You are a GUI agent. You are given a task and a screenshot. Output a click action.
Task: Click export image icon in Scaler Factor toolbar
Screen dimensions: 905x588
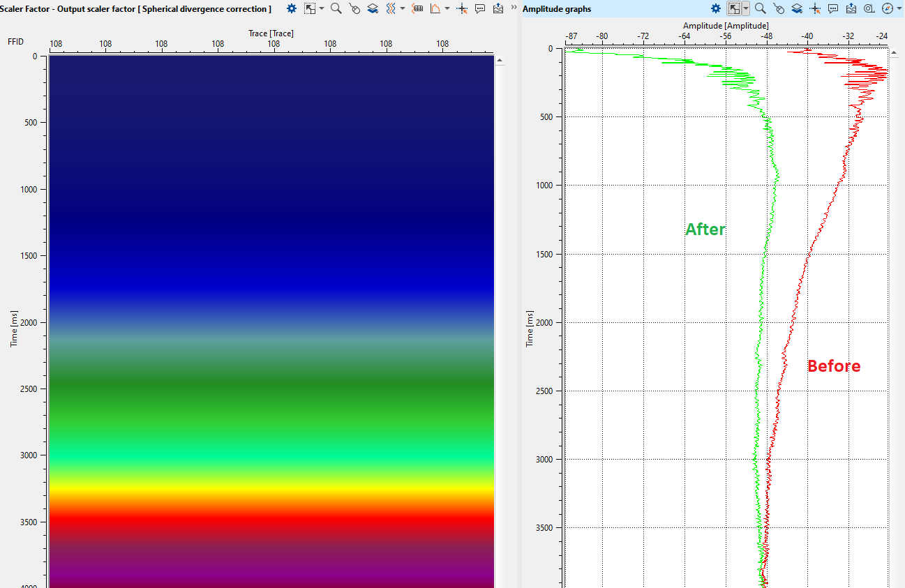(498, 8)
